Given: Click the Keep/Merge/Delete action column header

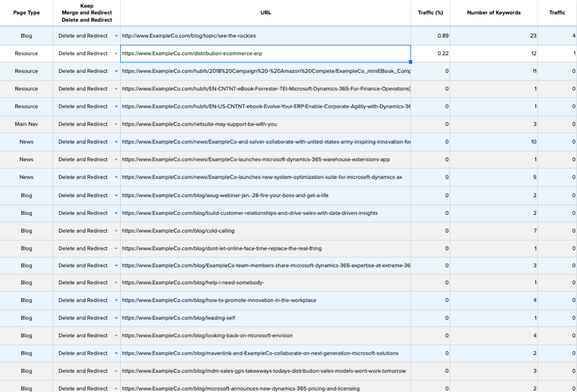Looking at the screenshot, I should 87,13.
